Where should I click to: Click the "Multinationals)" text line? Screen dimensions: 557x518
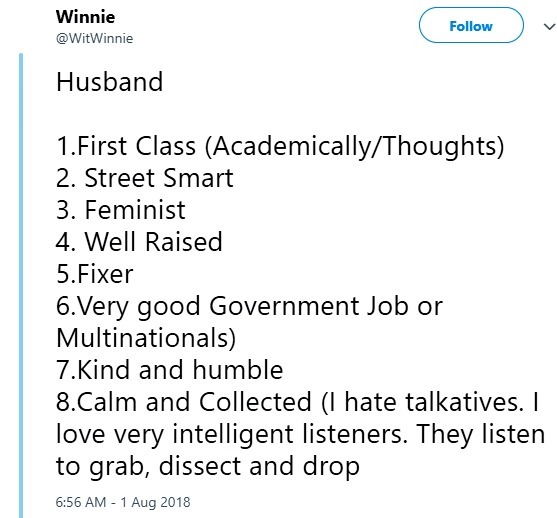[146, 338]
